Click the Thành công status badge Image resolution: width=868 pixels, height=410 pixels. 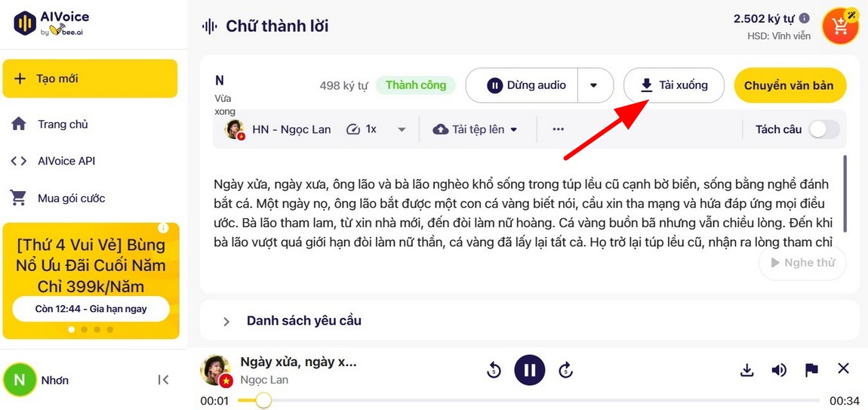pos(416,85)
